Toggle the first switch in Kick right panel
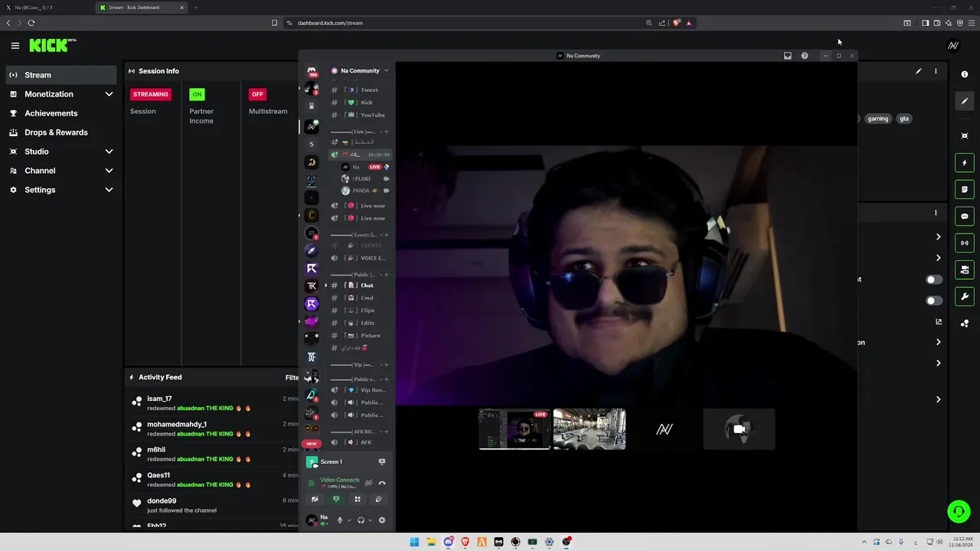 [934, 279]
